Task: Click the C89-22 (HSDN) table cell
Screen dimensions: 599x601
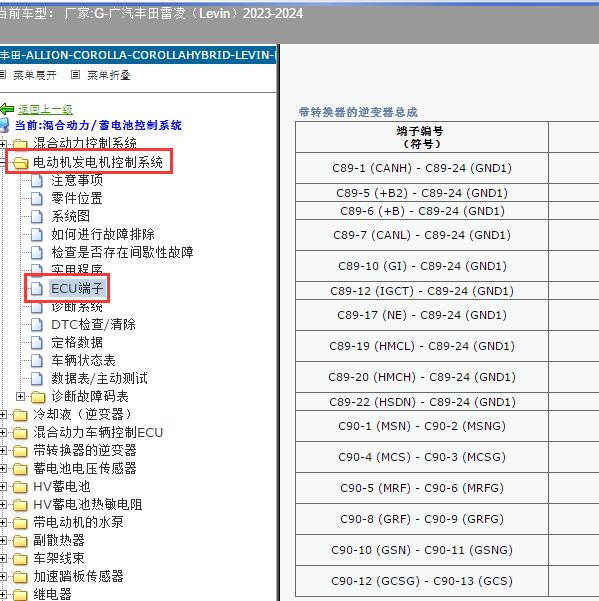Action: click(422, 402)
